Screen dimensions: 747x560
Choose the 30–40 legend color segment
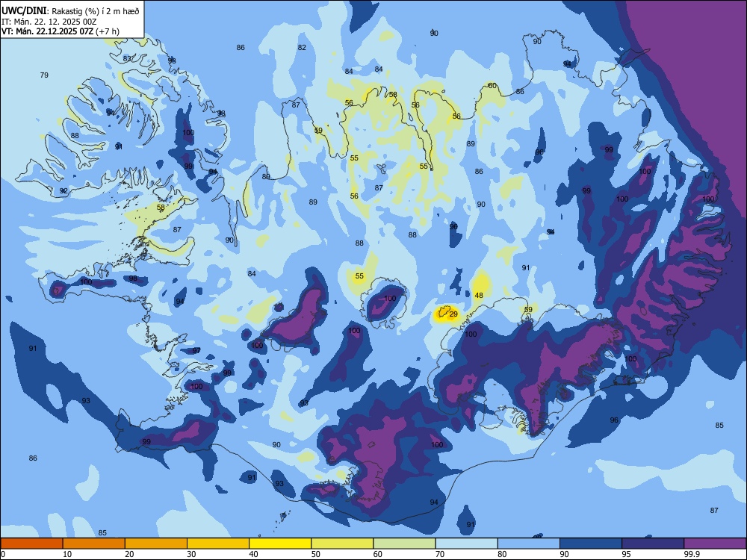218,544
